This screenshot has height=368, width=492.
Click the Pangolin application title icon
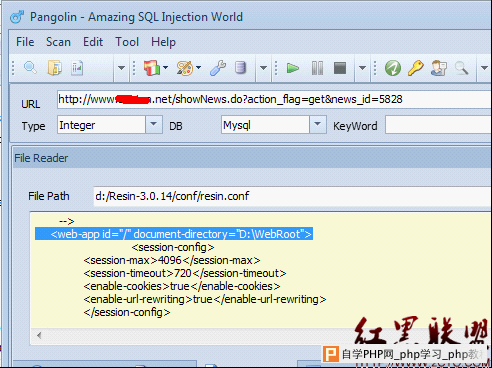(17, 17)
